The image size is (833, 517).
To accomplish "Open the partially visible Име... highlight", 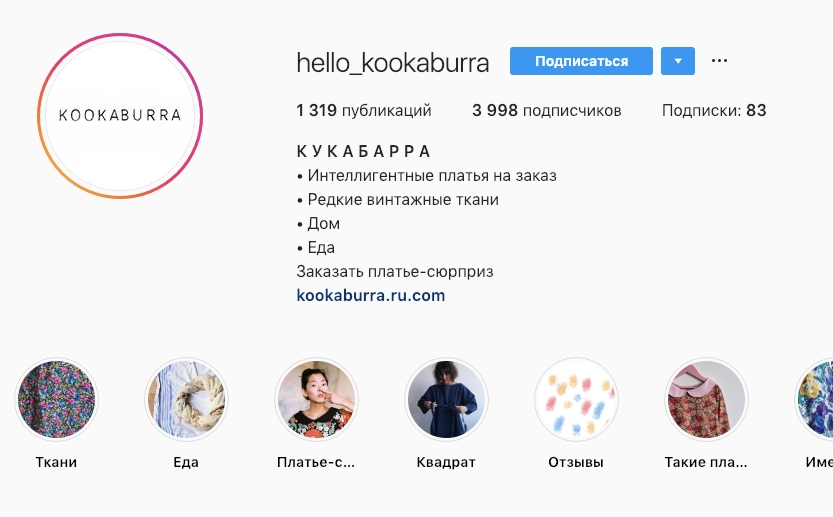I will 814,399.
